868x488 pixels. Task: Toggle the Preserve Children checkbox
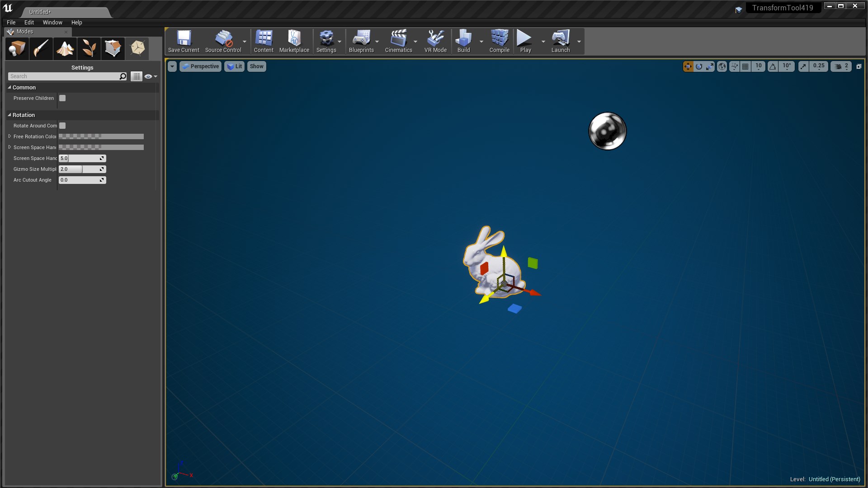62,98
